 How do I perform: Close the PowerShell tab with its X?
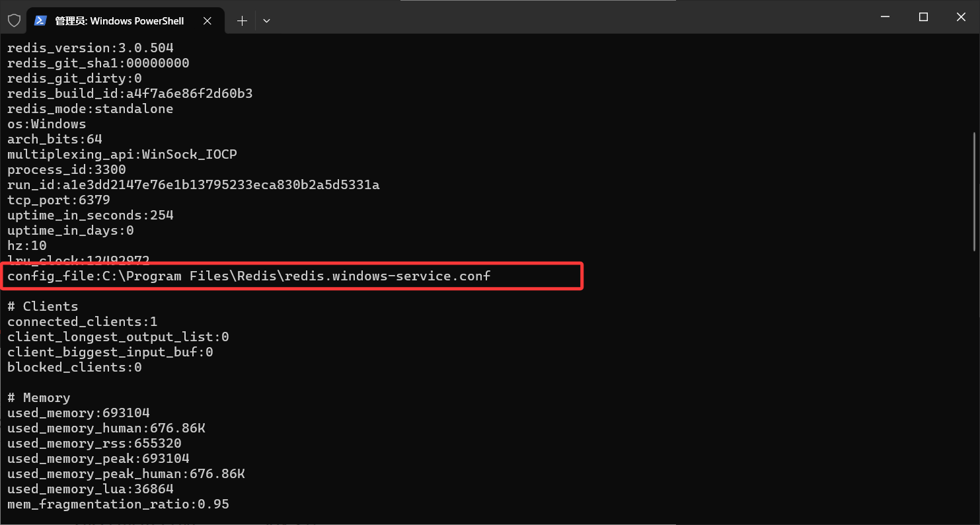pyautogui.click(x=207, y=20)
